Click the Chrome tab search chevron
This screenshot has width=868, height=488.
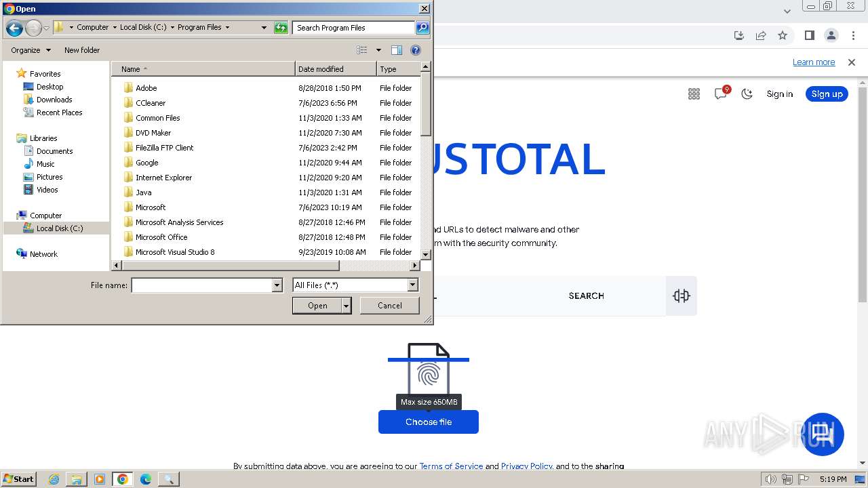[787, 11]
